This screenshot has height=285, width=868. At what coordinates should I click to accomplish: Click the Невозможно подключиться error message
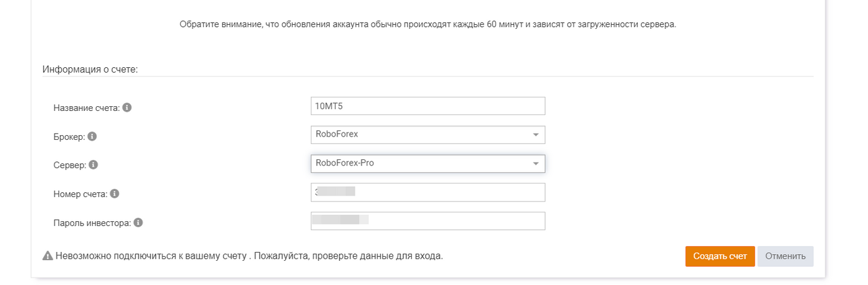(x=250, y=256)
